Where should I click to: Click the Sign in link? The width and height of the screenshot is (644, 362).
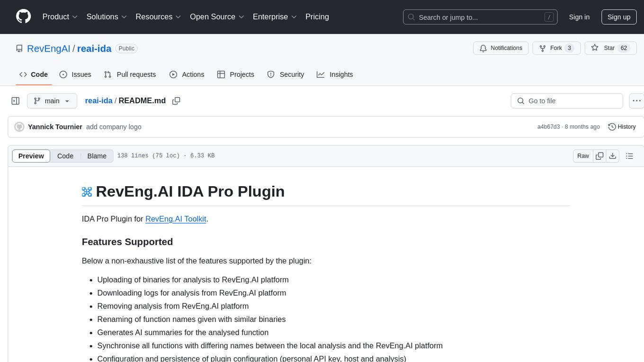click(x=579, y=17)
